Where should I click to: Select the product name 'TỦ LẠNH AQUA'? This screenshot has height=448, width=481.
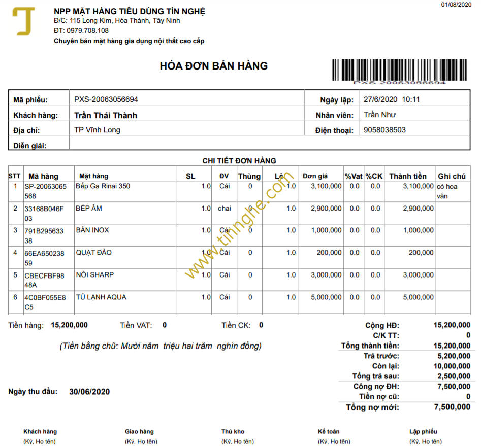click(x=101, y=297)
